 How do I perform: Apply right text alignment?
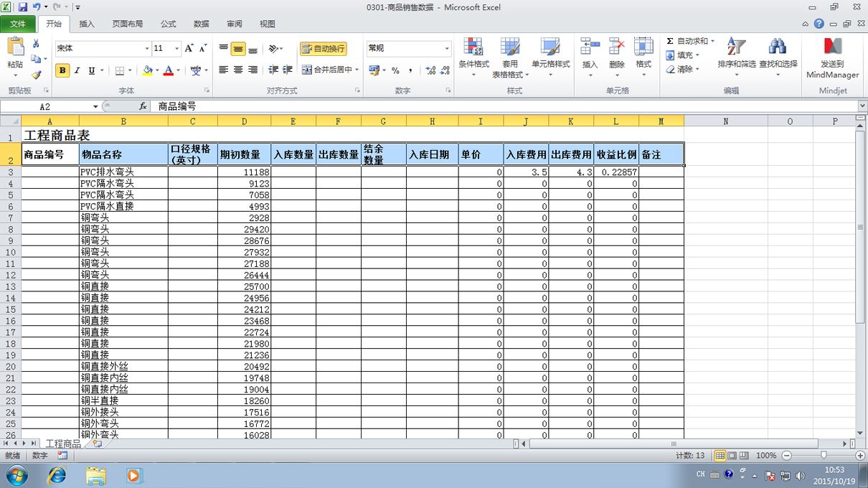(253, 70)
